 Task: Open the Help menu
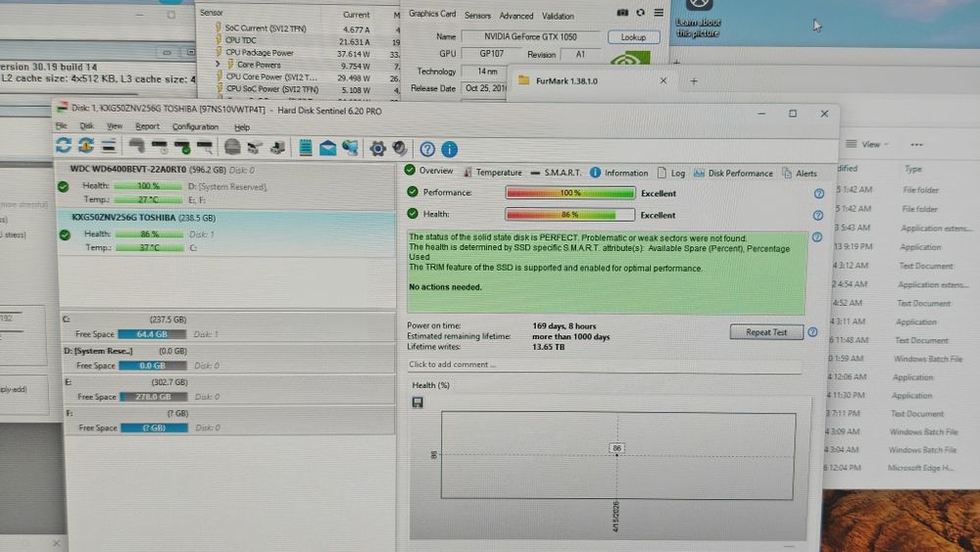tap(242, 126)
